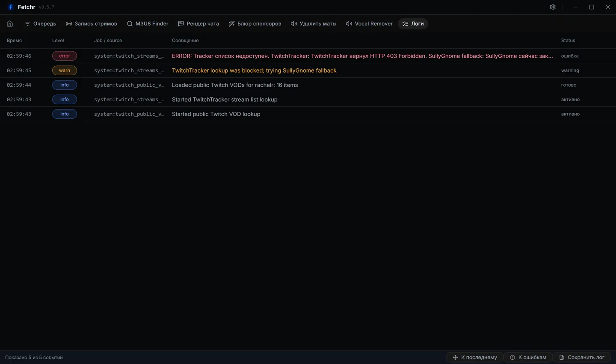
Task: Click the Сообщение column header
Action: coord(185,41)
